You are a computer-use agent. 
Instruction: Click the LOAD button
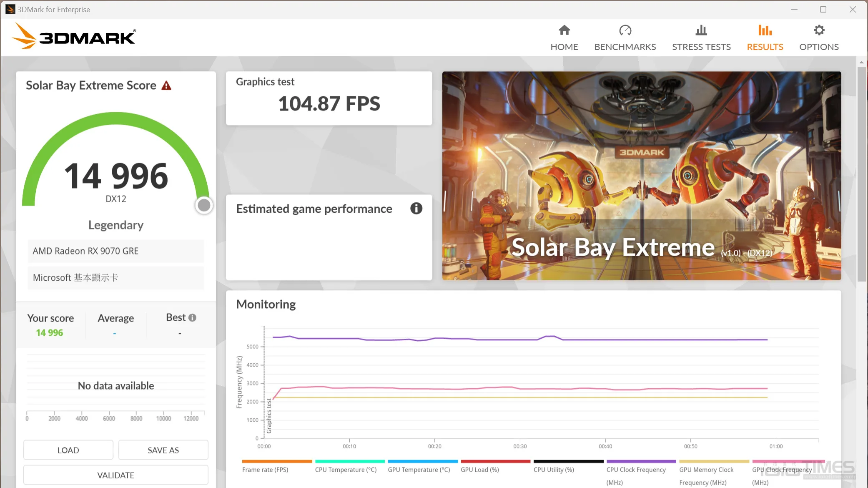click(x=68, y=450)
